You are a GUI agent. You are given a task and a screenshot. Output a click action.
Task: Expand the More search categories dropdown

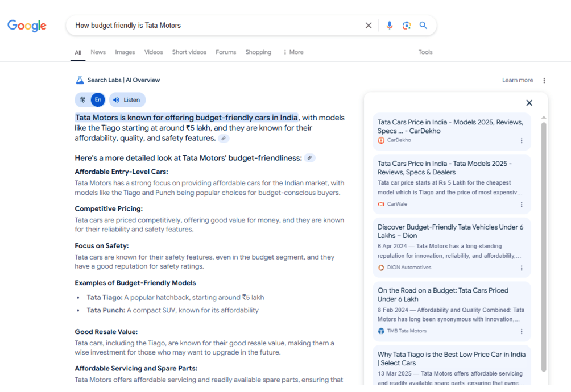tap(293, 52)
